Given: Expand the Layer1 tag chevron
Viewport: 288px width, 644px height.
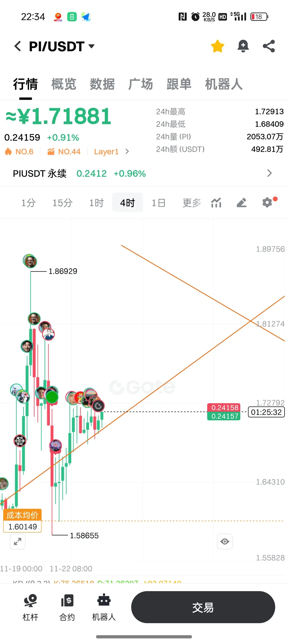Looking at the screenshot, I should (x=127, y=152).
